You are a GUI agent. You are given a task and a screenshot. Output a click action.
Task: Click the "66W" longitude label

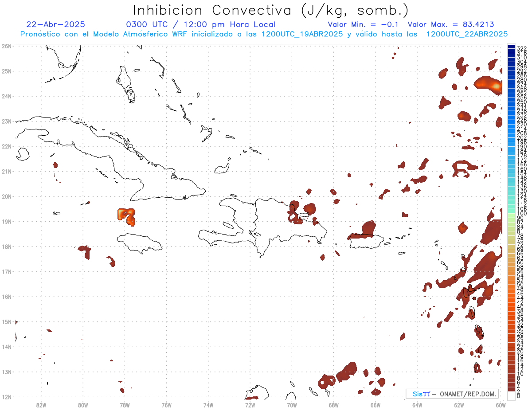coord(376,405)
